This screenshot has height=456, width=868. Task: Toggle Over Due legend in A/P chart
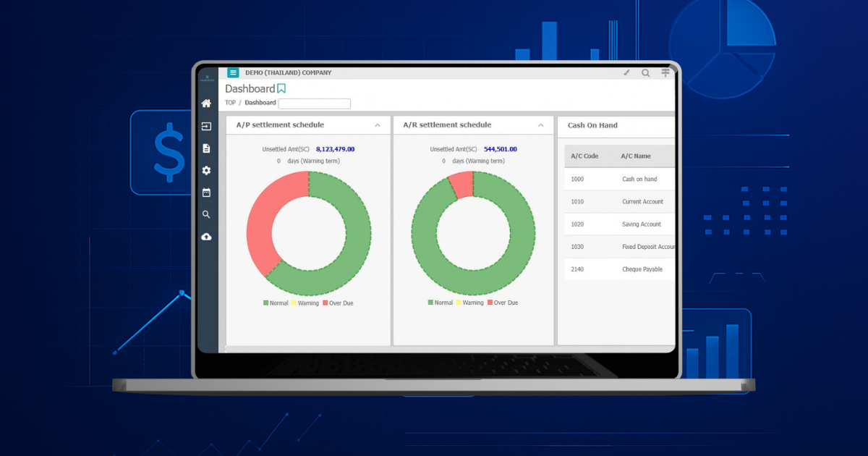click(338, 303)
